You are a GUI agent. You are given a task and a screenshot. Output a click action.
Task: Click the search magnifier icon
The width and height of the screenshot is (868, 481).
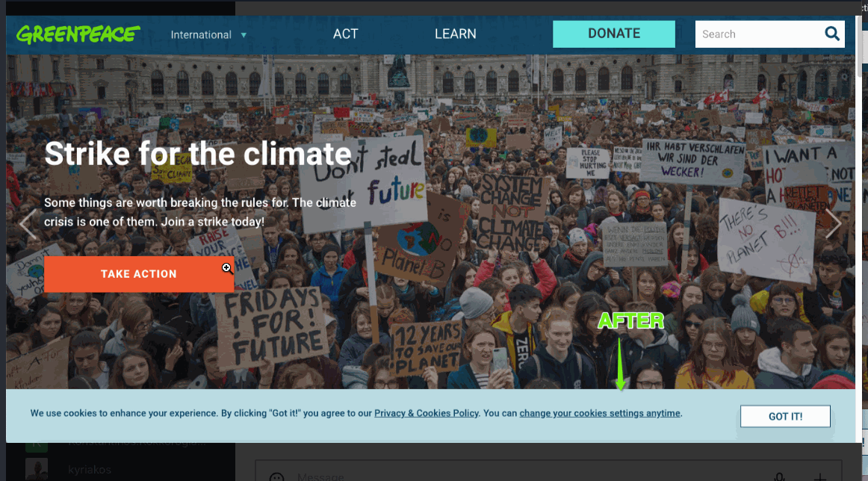pyautogui.click(x=832, y=34)
